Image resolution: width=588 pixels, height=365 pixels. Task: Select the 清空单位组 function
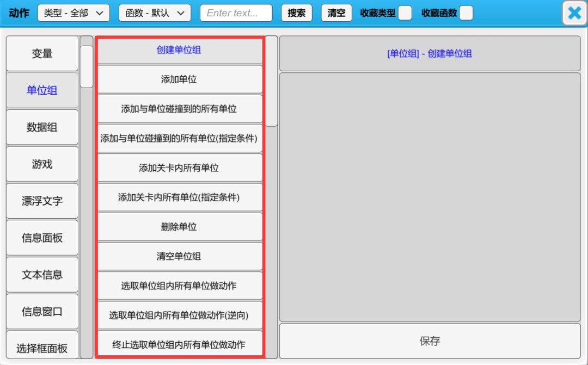tap(179, 256)
